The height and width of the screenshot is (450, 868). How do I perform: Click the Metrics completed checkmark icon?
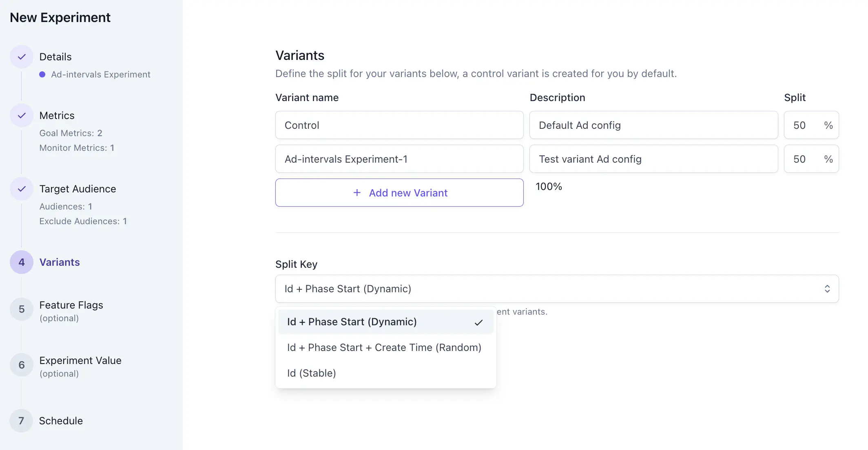21,115
